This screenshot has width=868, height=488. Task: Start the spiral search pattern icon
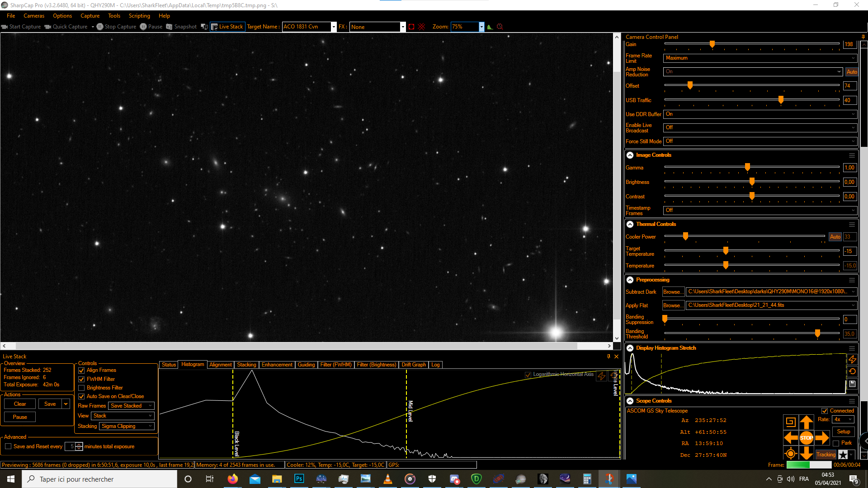click(791, 422)
